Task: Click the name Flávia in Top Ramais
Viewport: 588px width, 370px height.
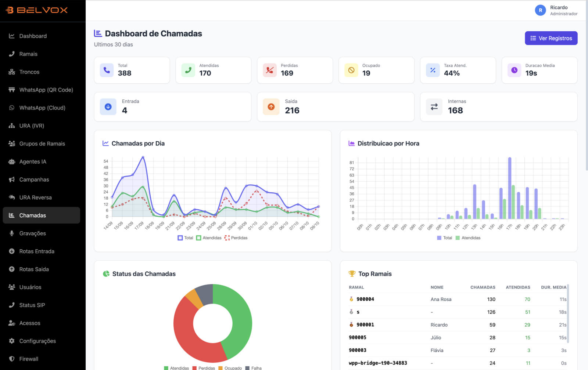Action: click(437, 350)
